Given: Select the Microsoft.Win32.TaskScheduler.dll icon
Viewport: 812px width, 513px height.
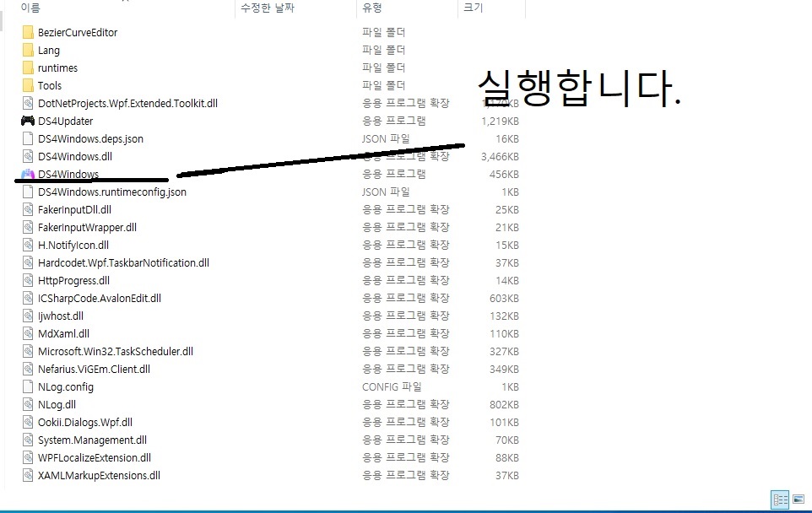Looking at the screenshot, I should click(x=28, y=351).
